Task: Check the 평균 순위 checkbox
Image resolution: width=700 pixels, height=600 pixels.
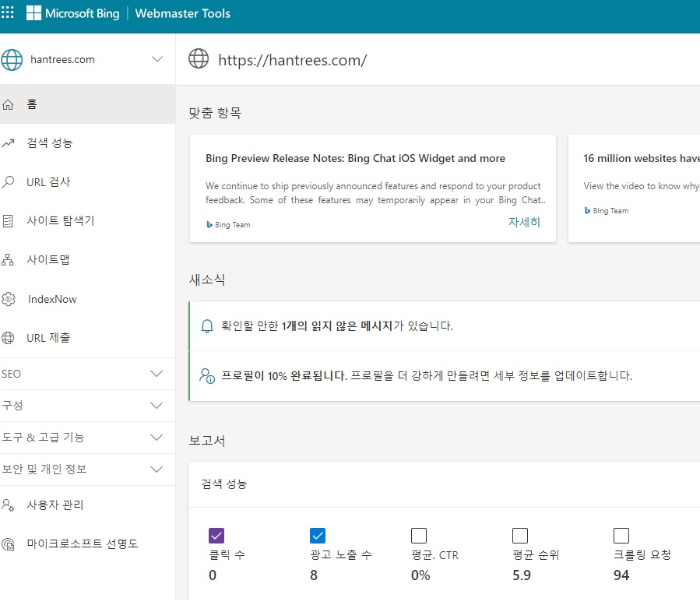Action: pyautogui.click(x=520, y=535)
